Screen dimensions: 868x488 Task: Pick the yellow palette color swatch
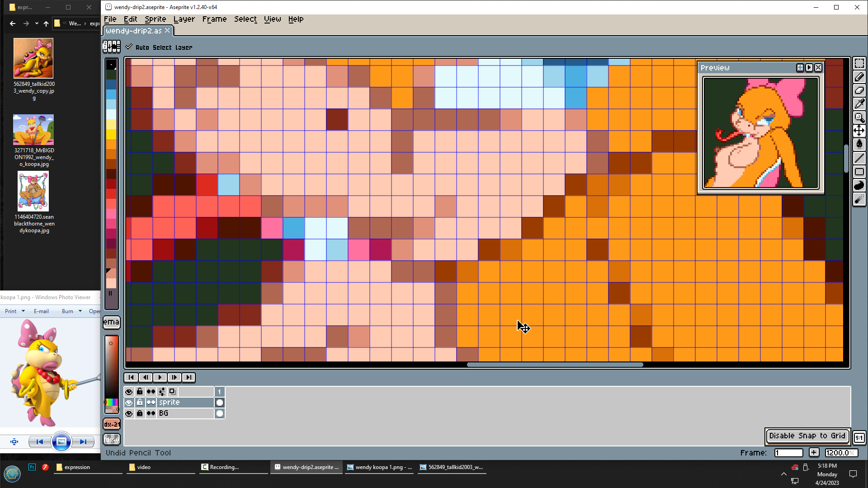(x=111, y=134)
